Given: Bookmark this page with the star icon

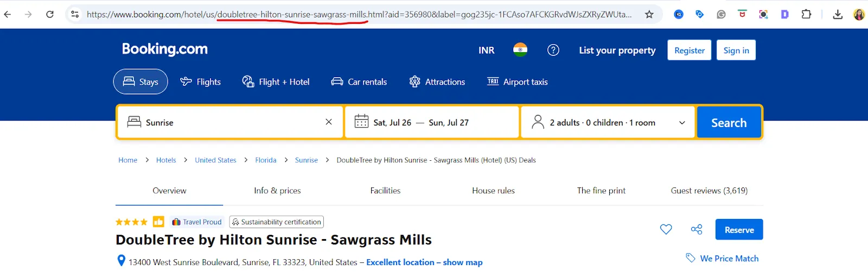Looking at the screenshot, I should (x=649, y=15).
